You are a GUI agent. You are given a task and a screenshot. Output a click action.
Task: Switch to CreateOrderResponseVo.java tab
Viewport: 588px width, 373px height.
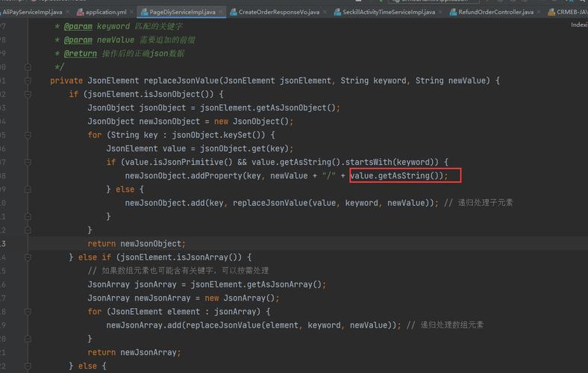coord(279,12)
